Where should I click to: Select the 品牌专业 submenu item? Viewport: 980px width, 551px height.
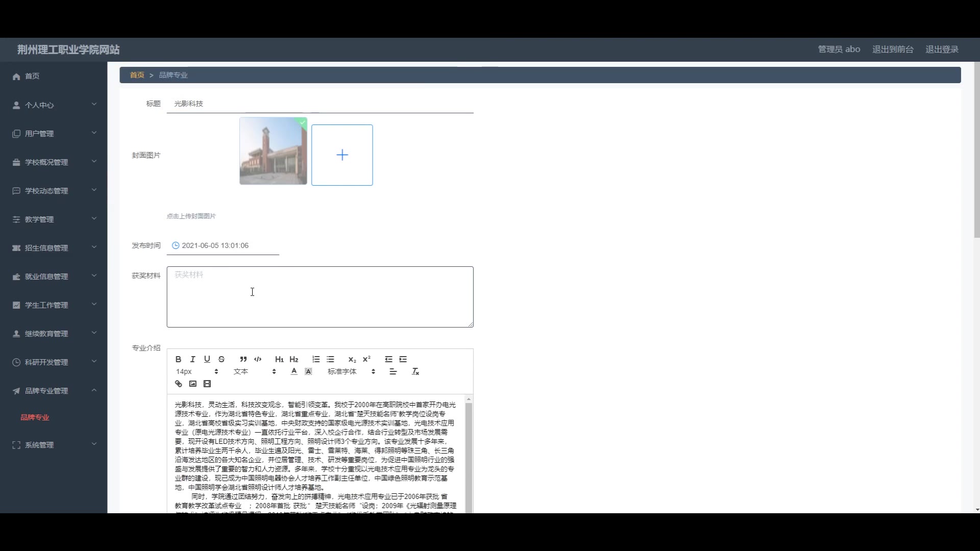35,417
